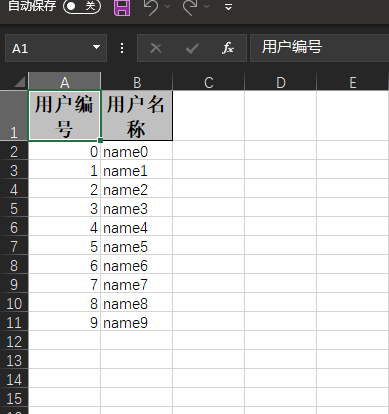
Task: Select row 5 header
Action: point(14,207)
